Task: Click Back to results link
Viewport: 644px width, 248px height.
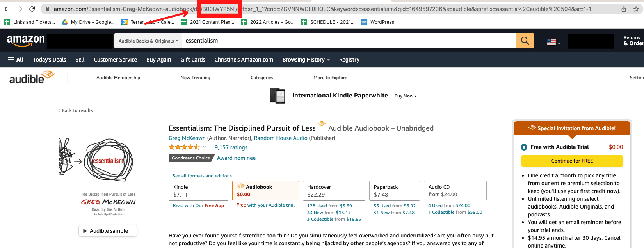Action: point(76,110)
